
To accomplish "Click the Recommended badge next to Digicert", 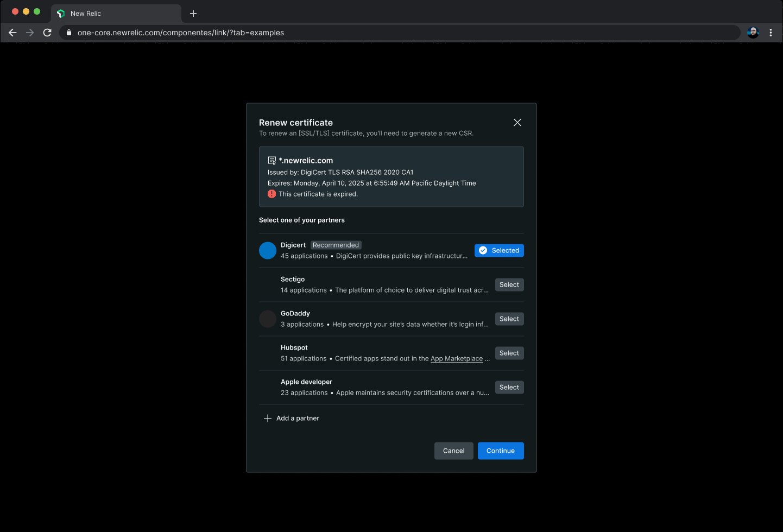I will pos(336,245).
